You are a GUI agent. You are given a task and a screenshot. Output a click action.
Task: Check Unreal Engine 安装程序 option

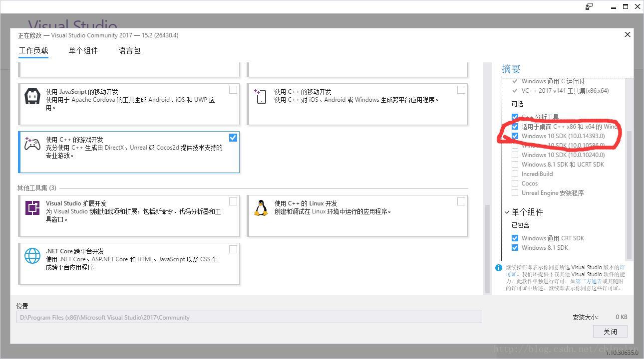[x=515, y=193]
